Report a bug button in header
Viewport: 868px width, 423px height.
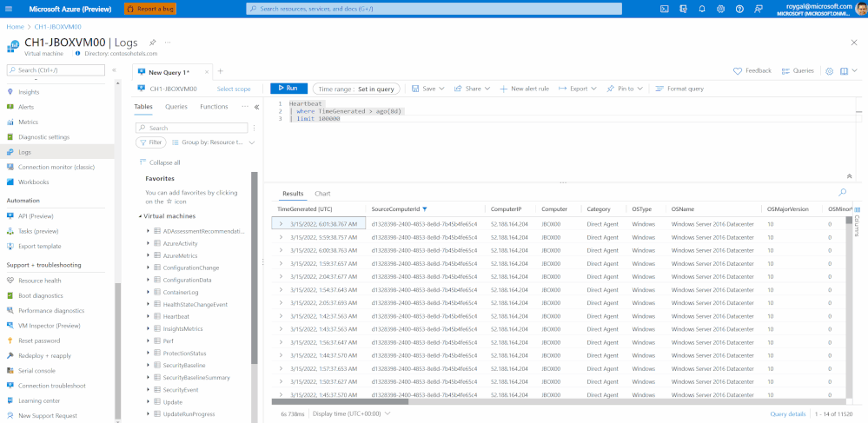150,9
